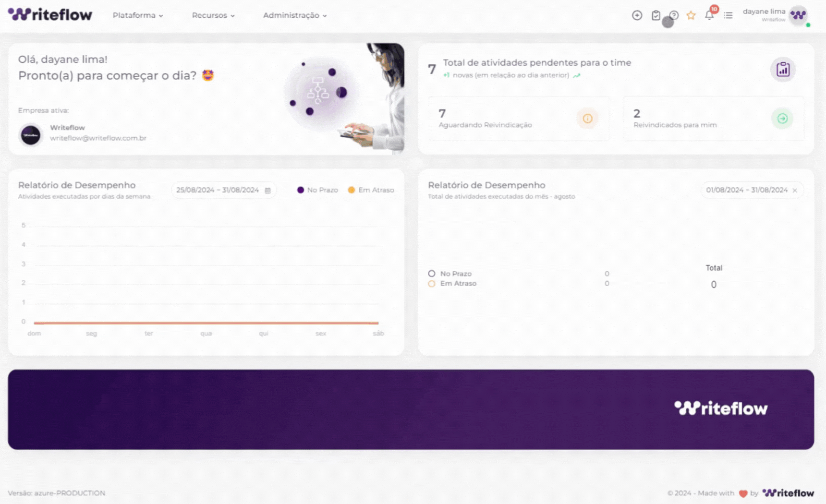Toggle the No Prazo legend in weekly chart
Image resolution: width=826 pixels, height=504 pixels.
click(x=317, y=190)
